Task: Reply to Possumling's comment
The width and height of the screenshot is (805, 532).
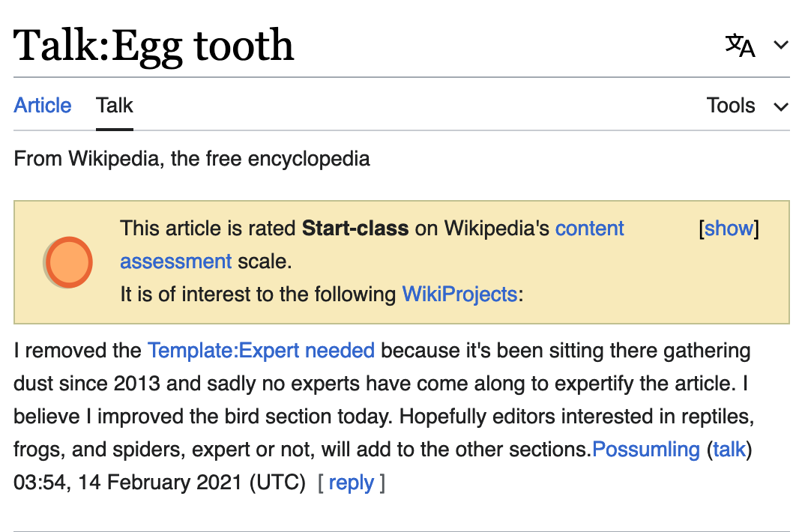Action: click(x=351, y=483)
